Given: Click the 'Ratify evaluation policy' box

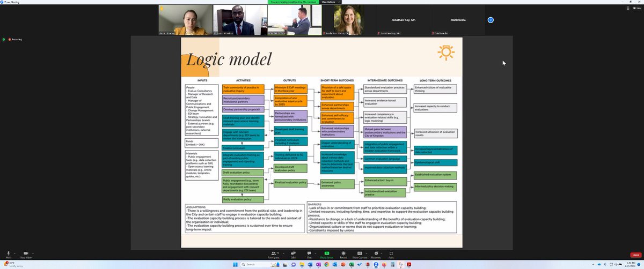Looking at the screenshot, I should pos(243,199).
